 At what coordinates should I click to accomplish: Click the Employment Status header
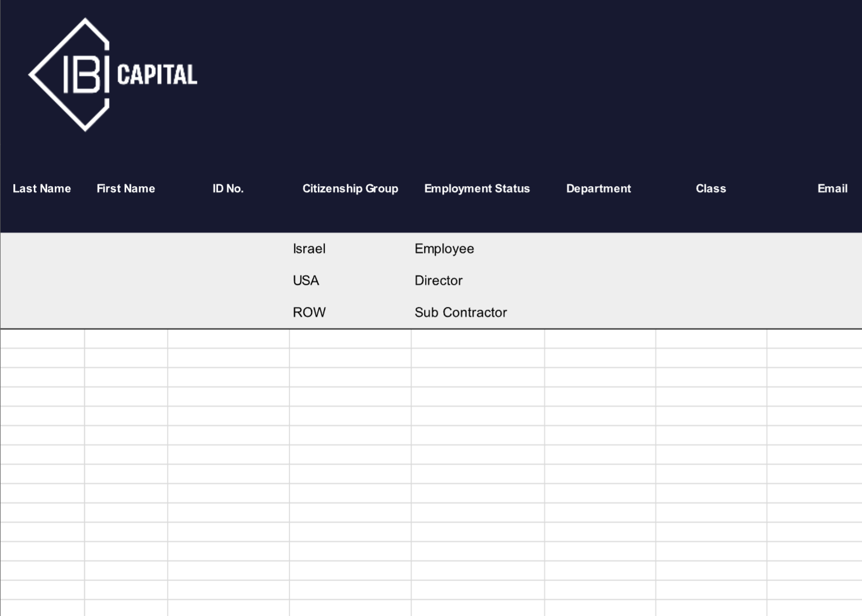pos(477,188)
